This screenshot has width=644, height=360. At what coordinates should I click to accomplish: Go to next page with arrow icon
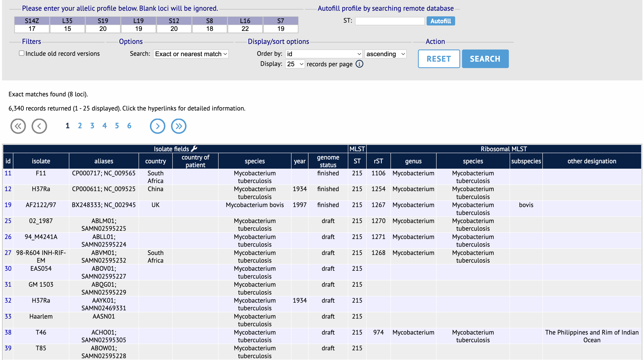tap(158, 126)
